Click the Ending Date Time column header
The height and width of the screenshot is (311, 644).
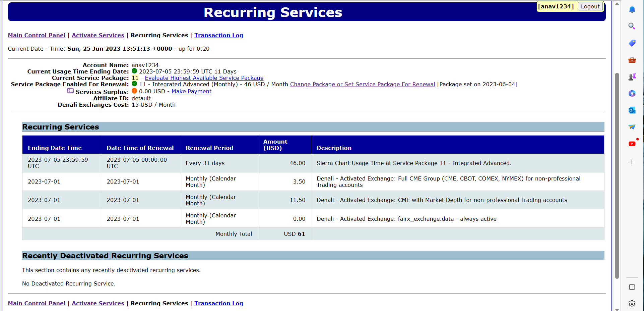coord(62,145)
